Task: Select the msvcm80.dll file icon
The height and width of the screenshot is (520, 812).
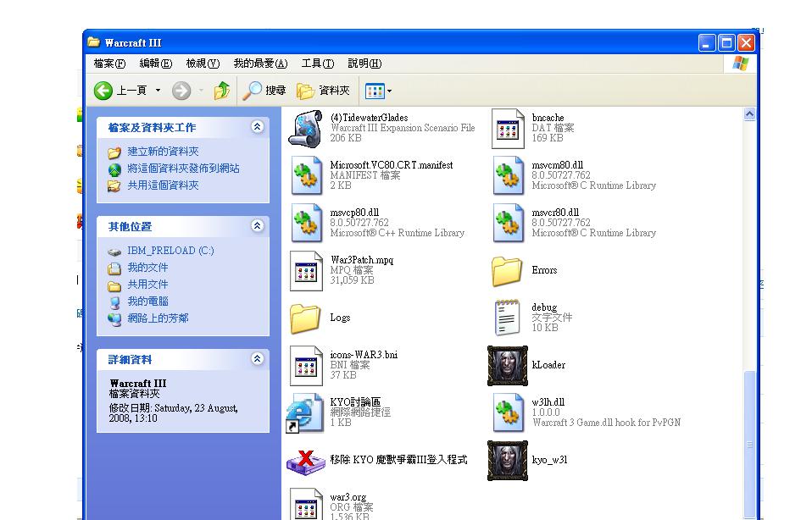Action: tap(508, 175)
